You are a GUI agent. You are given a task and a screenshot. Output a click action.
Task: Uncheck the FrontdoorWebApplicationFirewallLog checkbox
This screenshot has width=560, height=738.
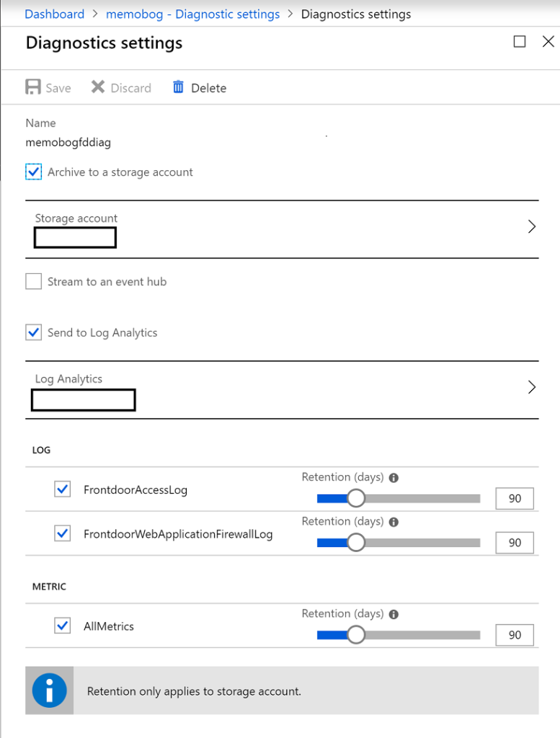[x=63, y=533]
